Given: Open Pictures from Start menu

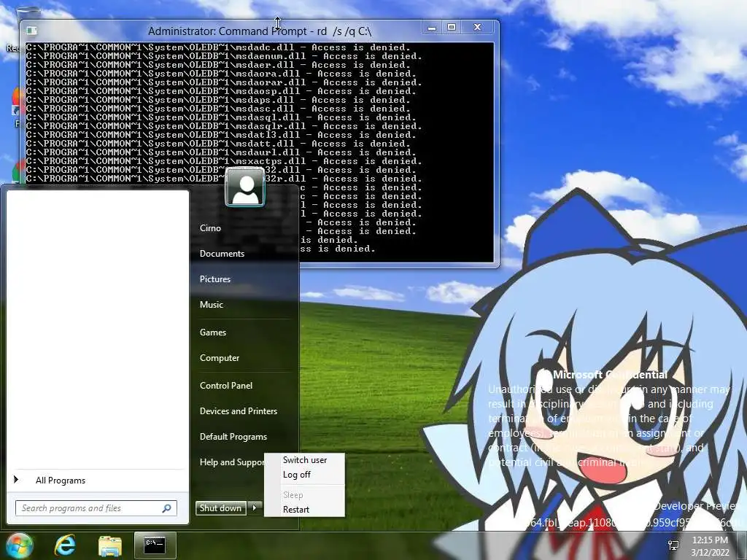Looking at the screenshot, I should [215, 279].
